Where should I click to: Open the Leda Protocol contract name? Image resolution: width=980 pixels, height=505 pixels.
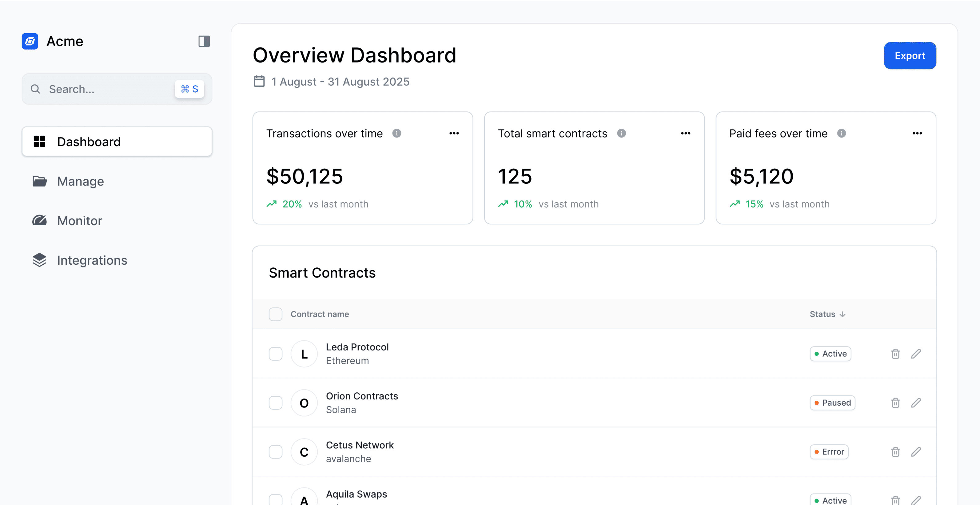pos(357,347)
